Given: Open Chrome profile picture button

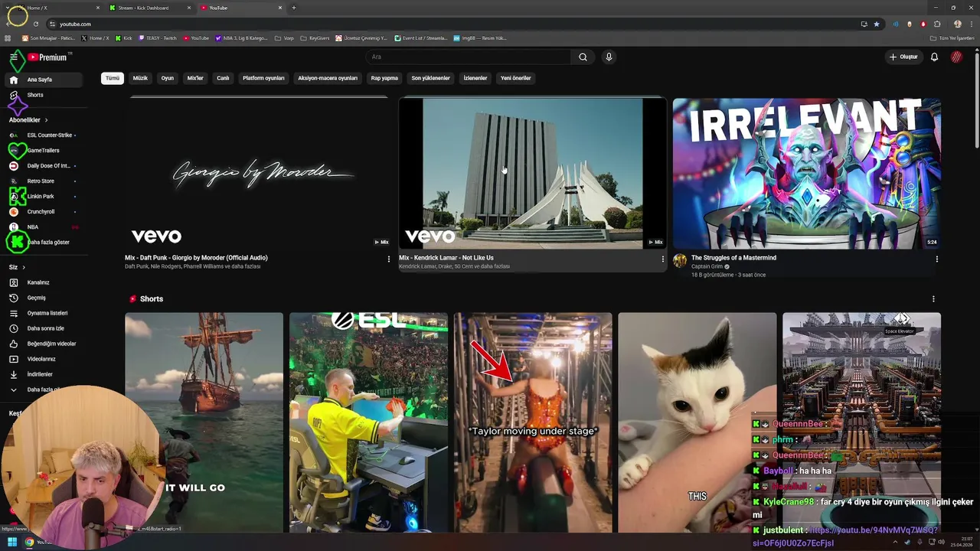Looking at the screenshot, I should pos(957,24).
